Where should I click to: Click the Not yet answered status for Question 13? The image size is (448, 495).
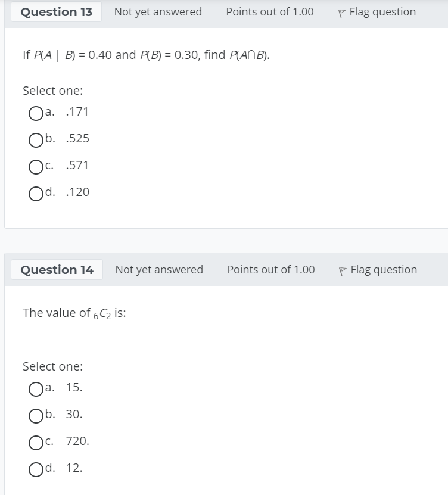pos(157,11)
